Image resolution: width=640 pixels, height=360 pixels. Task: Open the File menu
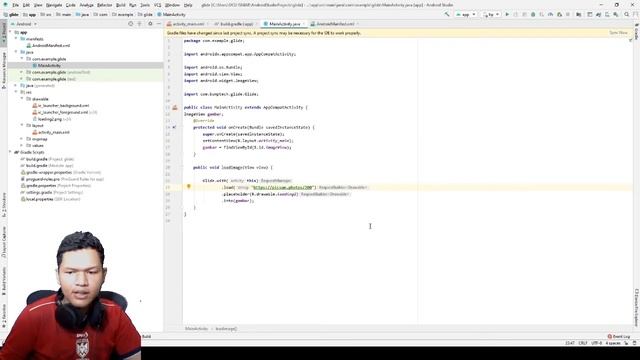16,5
